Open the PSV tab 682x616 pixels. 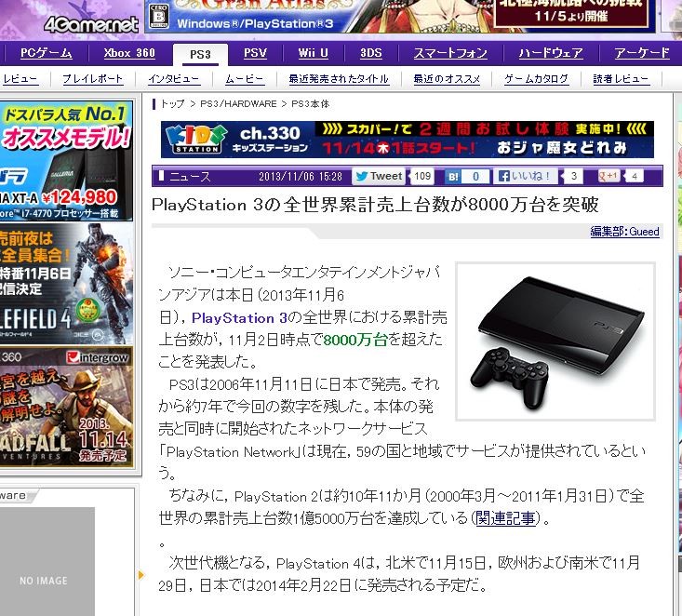pos(255,53)
